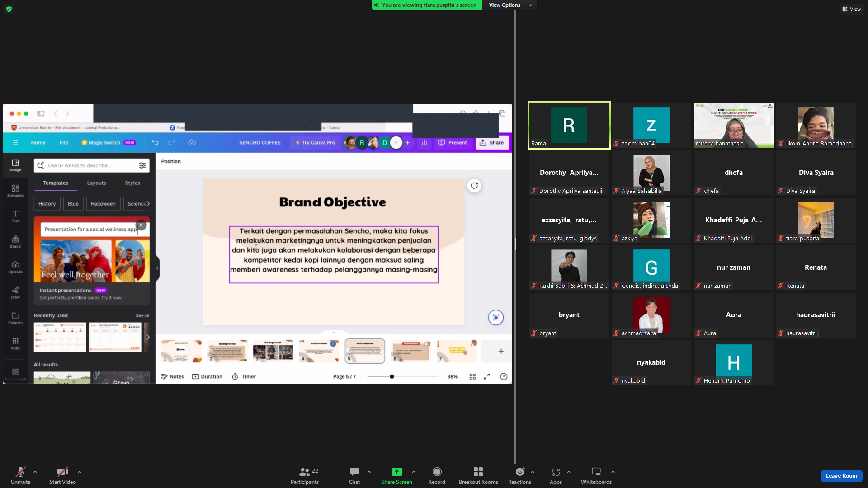Open the Timer control
Image resolution: width=868 pixels, height=488 pixels.
pyautogui.click(x=244, y=377)
